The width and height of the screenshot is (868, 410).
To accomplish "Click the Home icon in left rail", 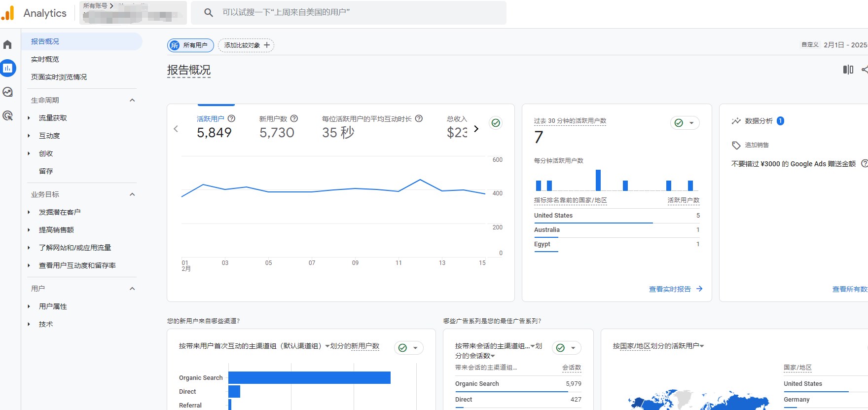I will click(x=7, y=45).
